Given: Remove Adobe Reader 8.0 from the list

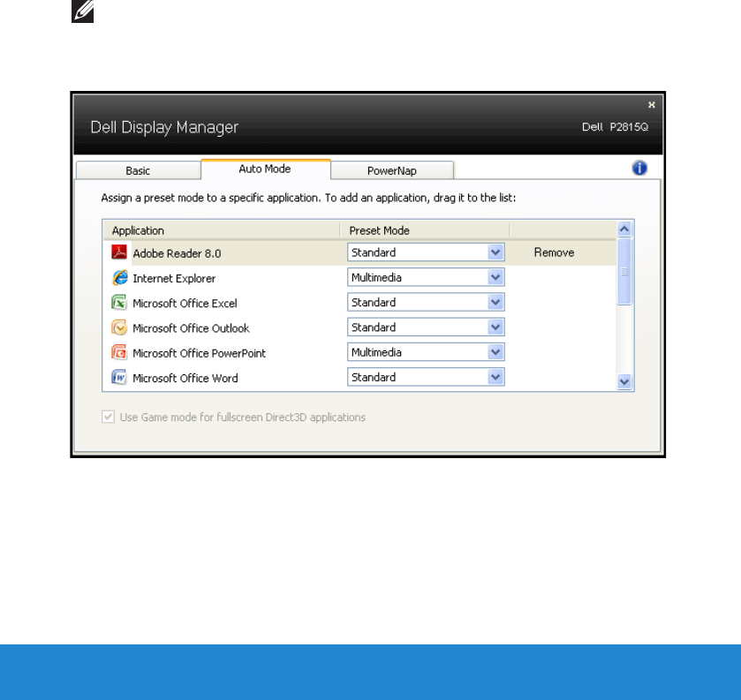Looking at the screenshot, I should click(x=554, y=252).
